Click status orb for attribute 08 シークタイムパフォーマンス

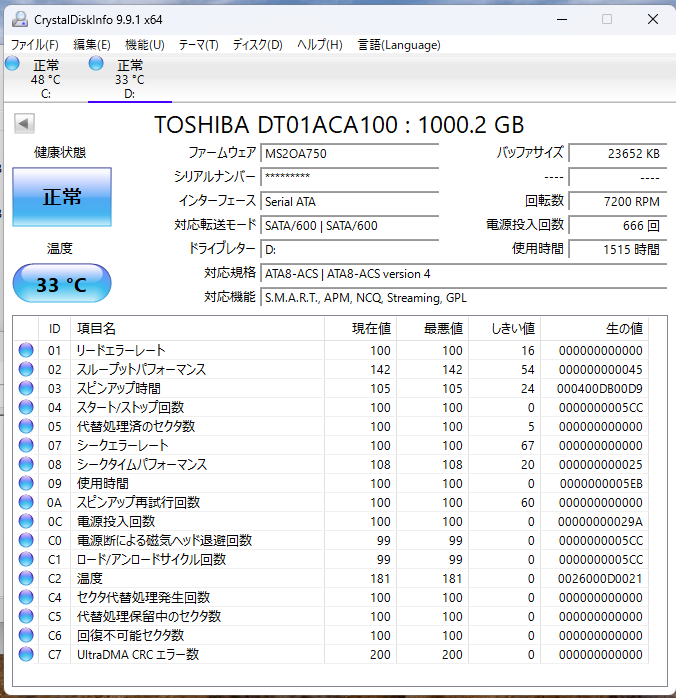(x=26, y=464)
